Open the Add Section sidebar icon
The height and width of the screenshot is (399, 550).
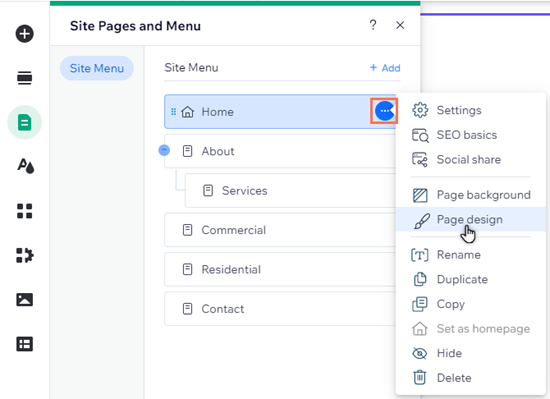(25, 78)
